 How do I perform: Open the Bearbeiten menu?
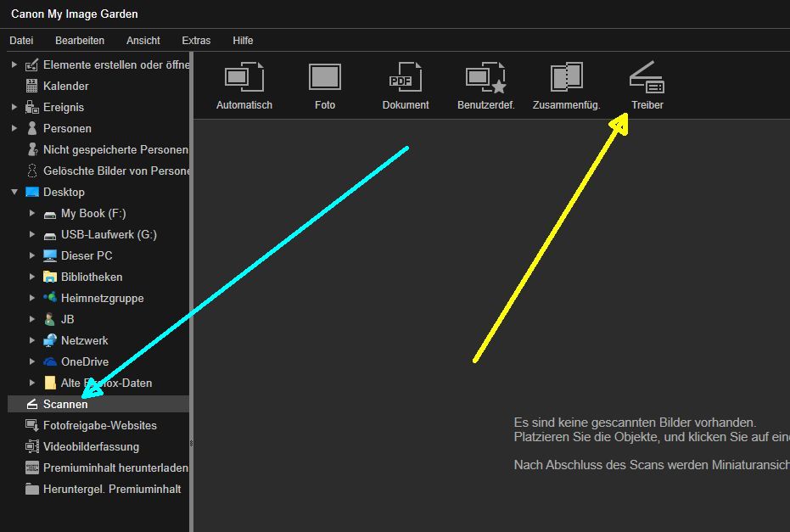80,41
